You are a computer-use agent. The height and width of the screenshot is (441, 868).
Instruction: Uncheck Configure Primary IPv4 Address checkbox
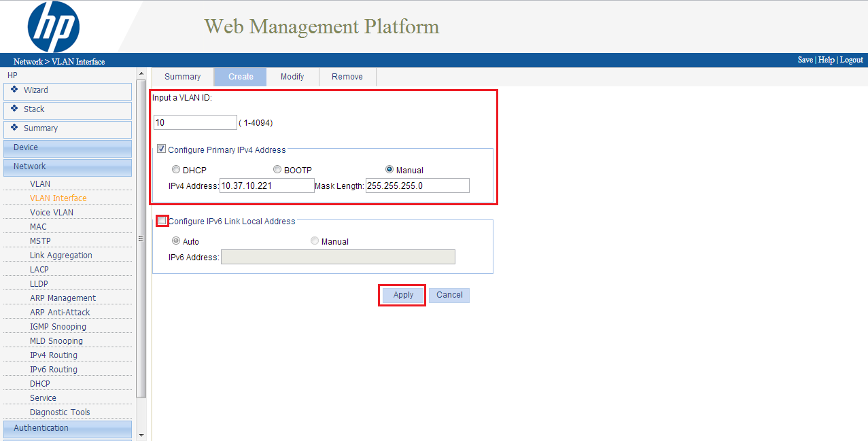coord(161,149)
